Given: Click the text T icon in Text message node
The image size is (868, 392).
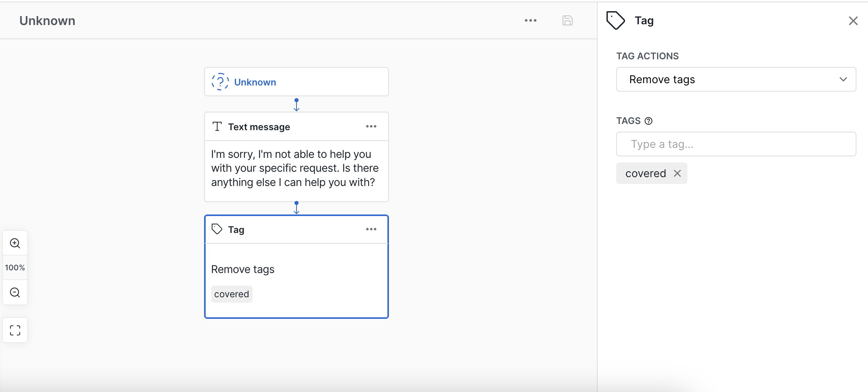Looking at the screenshot, I should tap(217, 127).
